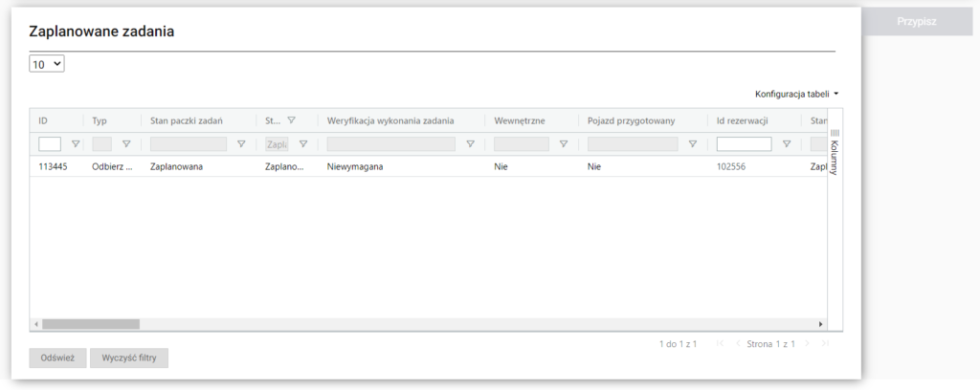Click active filter icon in St... column header
The height and width of the screenshot is (390, 980).
coord(291,120)
